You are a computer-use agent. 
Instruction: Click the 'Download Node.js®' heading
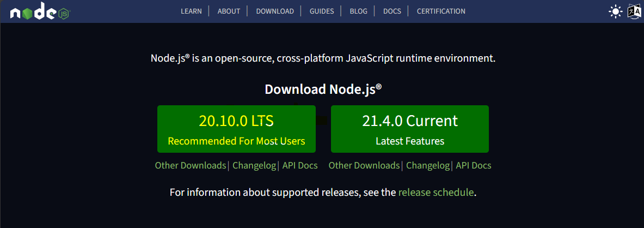point(323,89)
